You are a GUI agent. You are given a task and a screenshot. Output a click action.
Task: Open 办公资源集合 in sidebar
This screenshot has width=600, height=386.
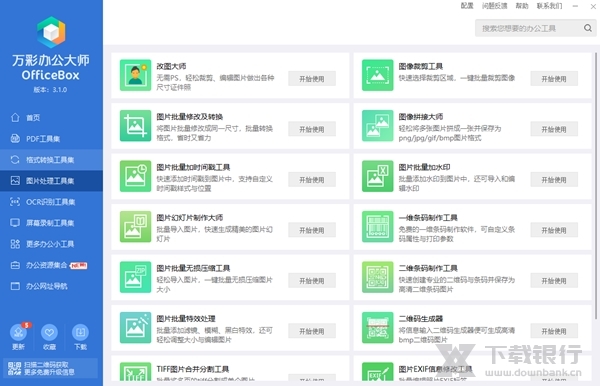click(x=51, y=265)
